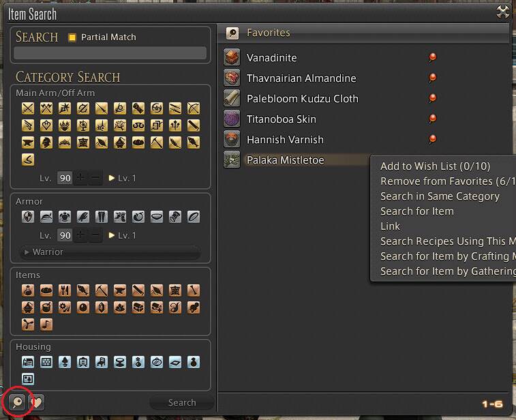Choose the treasure chest icon in Items
516x420 pixels.
click(138, 307)
